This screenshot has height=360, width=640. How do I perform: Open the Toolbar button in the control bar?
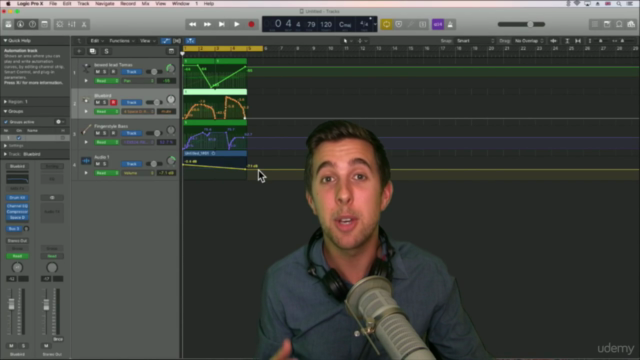[44, 24]
